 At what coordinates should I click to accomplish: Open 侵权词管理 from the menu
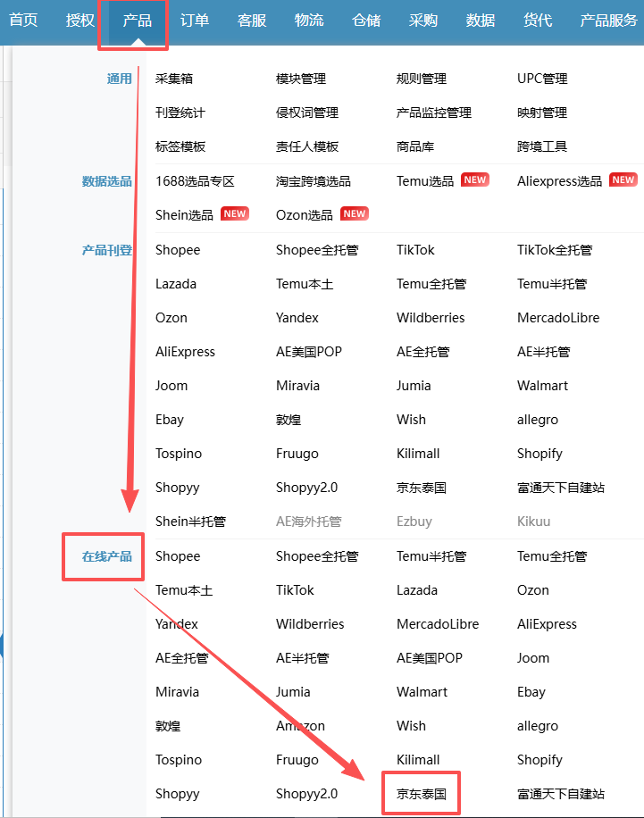[x=307, y=113]
